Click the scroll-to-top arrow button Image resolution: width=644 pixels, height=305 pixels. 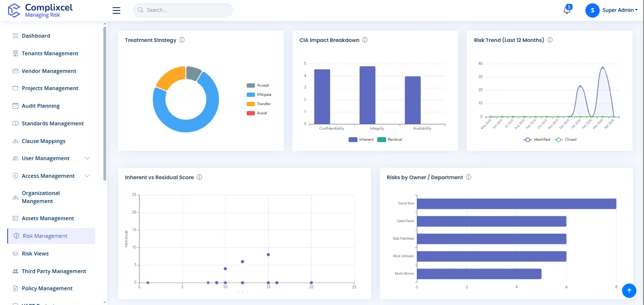tap(629, 290)
